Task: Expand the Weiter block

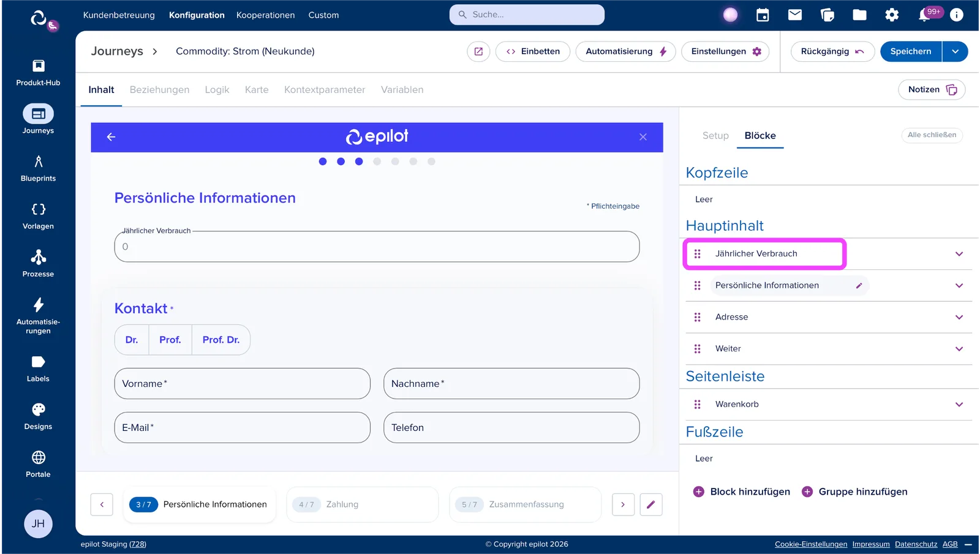Action: pyautogui.click(x=959, y=349)
